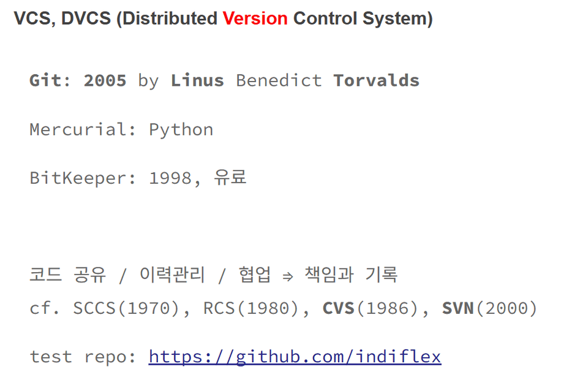Click the bold year "2005"

[x=105, y=80]
